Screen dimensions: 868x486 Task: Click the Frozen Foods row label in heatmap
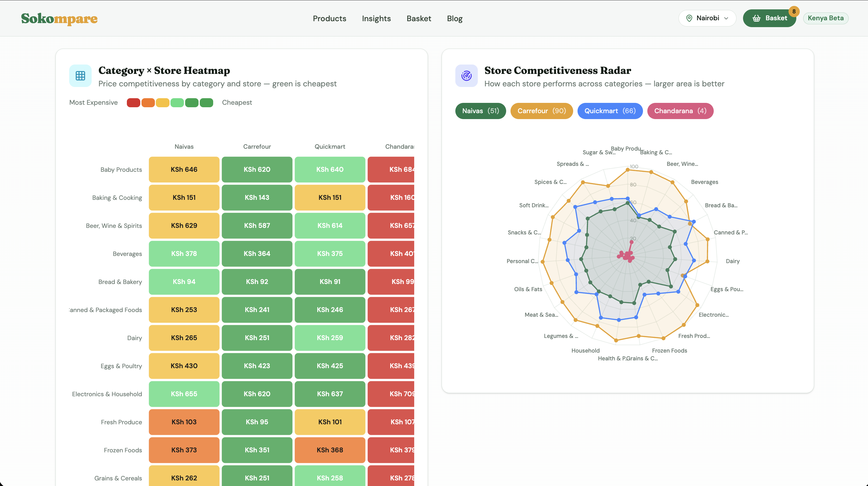[123, 450]
